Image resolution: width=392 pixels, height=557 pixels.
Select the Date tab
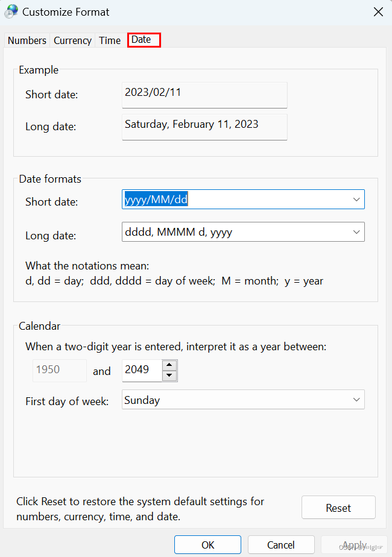tap(144, 40)
